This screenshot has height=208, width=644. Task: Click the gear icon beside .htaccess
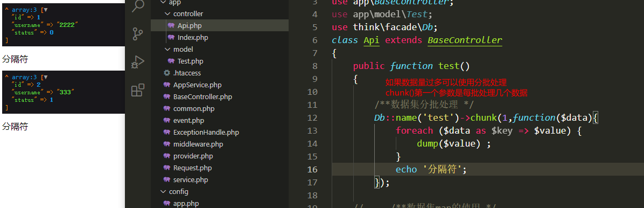[x=167, y=73]
